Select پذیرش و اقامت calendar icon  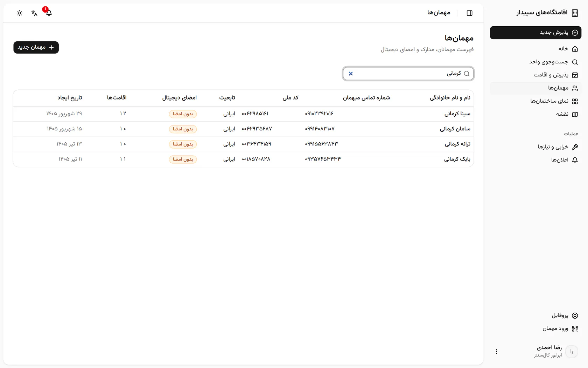pyautogui.click(x=575, y=75)
